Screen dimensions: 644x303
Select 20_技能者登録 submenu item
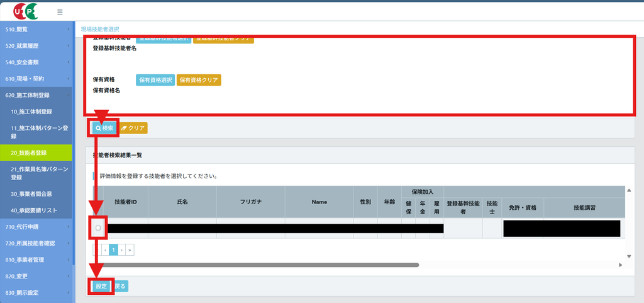pos(36,152)
